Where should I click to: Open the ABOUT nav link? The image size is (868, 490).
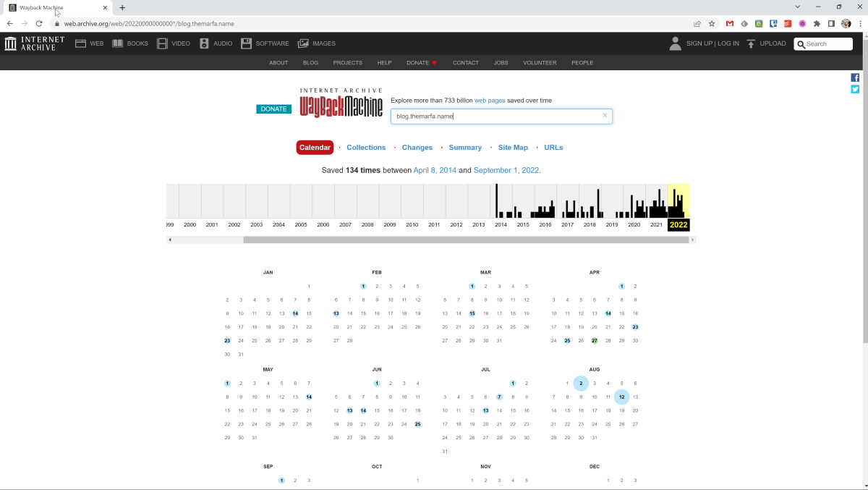278,63
